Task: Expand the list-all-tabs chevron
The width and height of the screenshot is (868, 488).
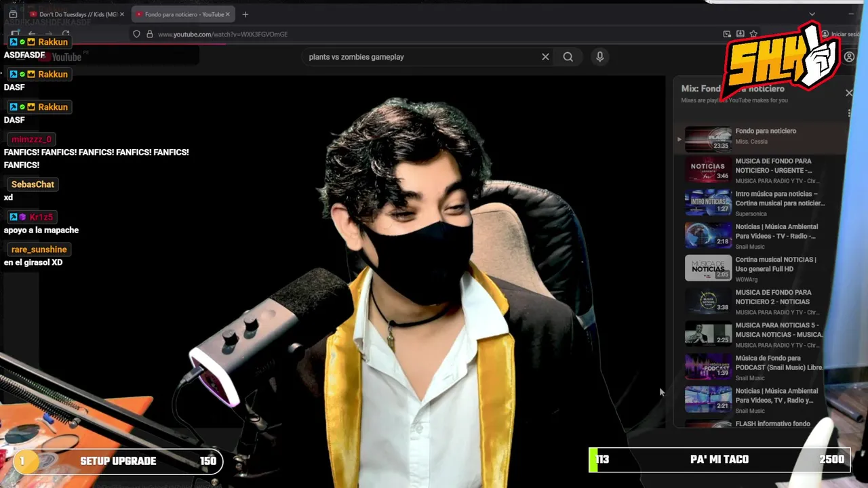Action: [812, 14]
